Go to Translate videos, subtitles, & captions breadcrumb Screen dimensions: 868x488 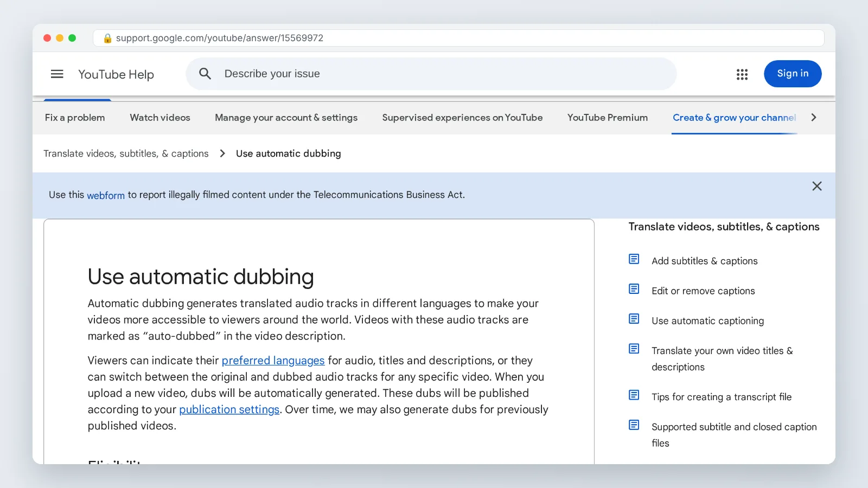(x=126, y=153)
